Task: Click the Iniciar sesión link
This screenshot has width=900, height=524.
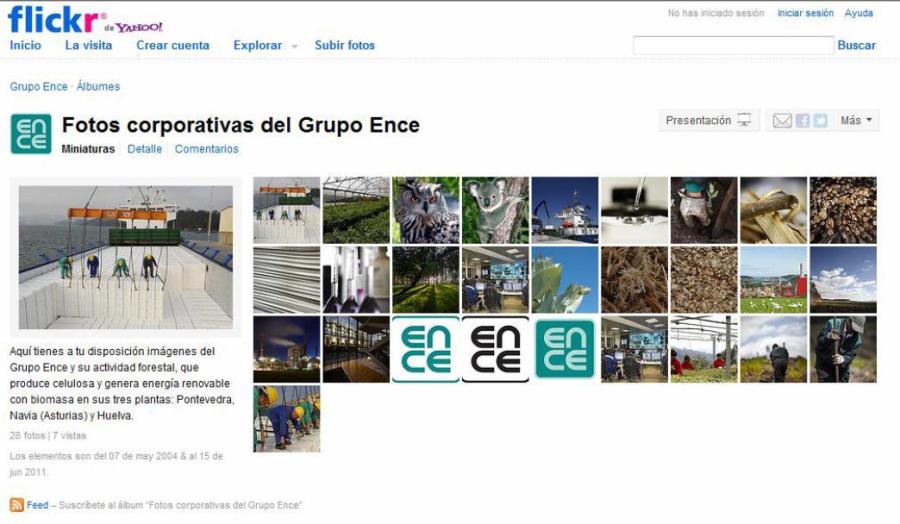Action: click(805, 14)
